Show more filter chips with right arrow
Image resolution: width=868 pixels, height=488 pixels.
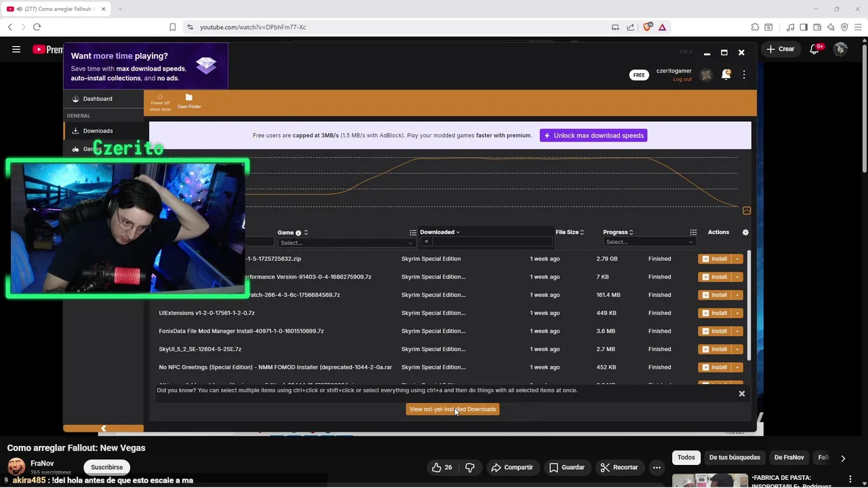point(843,458)
